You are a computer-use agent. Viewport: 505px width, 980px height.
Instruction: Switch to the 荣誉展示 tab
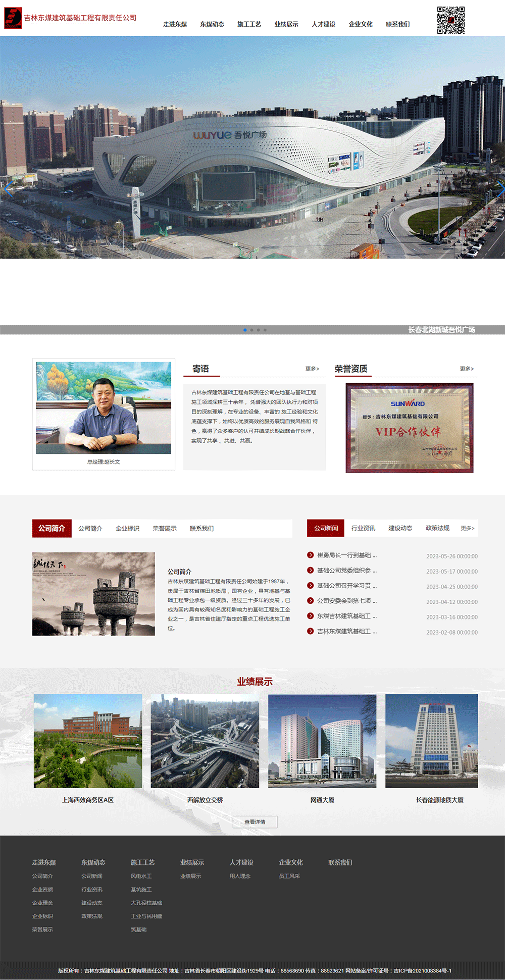click(165, 529)
